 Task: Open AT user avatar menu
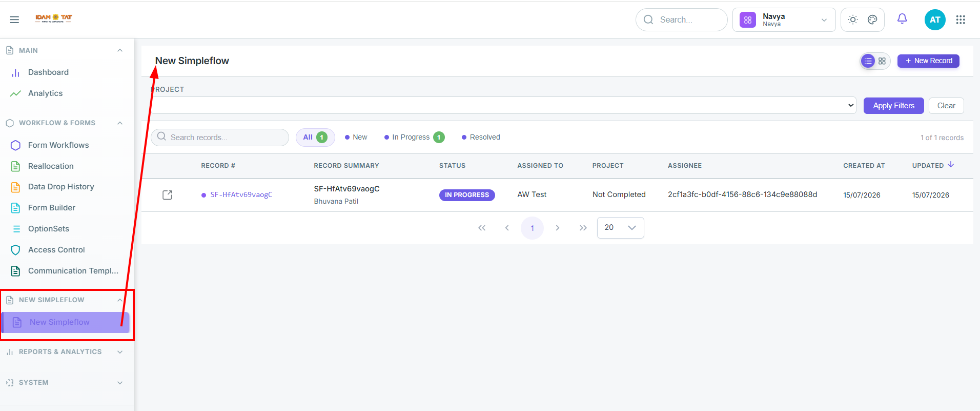(x=935, y=19)
